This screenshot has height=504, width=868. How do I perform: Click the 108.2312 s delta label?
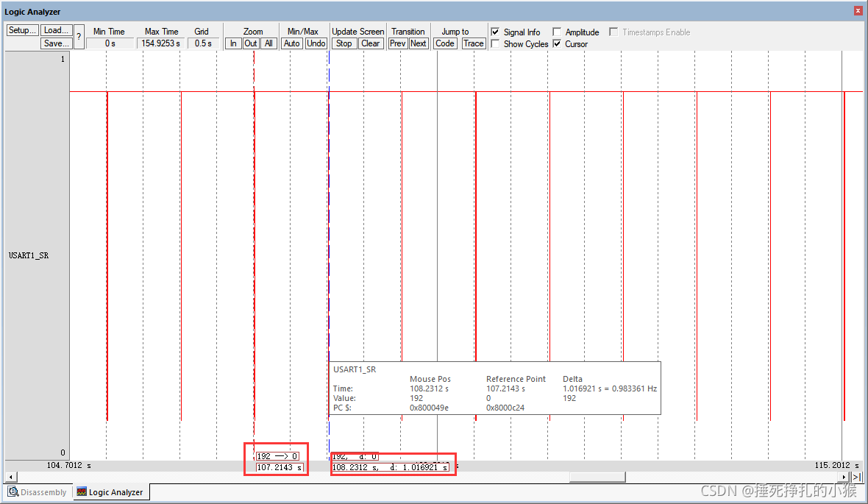tap(391, 467)
